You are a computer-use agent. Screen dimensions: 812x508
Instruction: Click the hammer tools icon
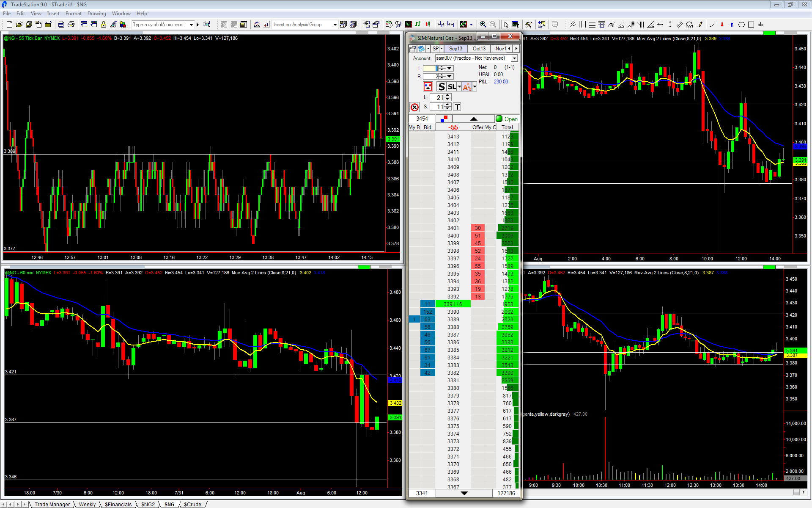pyautogui.click(x=529, y=25)
